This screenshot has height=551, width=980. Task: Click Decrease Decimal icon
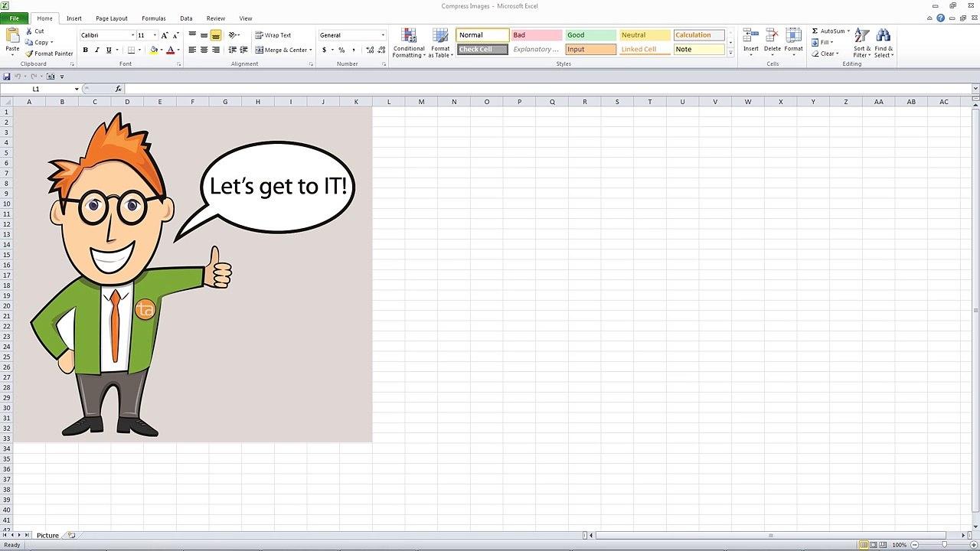pos(381,50)
